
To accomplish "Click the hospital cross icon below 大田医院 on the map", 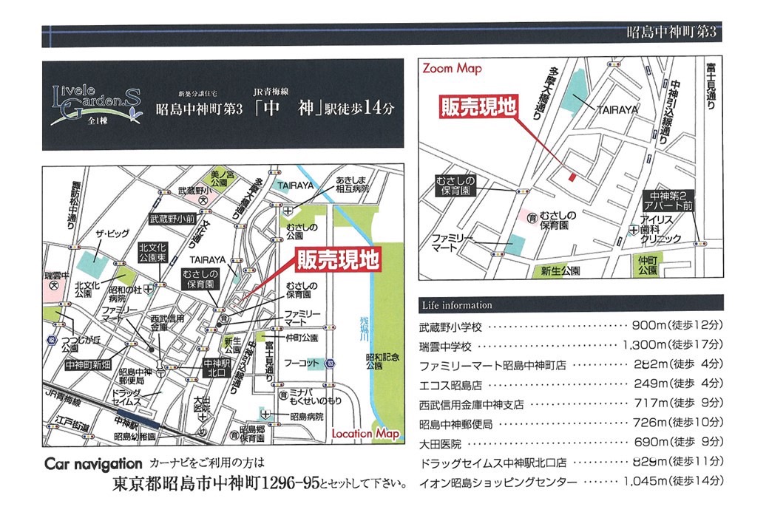I will (203, 417).
